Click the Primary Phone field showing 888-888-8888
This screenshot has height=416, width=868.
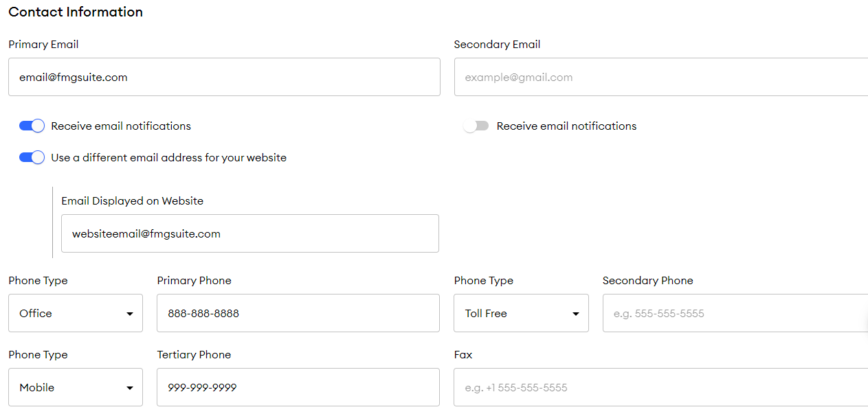point(298,313)
